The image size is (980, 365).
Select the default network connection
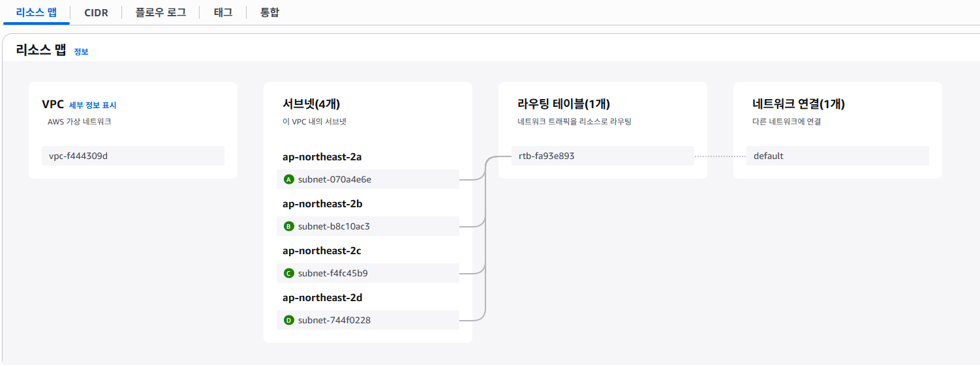pyautogui.click(x=838, y=156)
